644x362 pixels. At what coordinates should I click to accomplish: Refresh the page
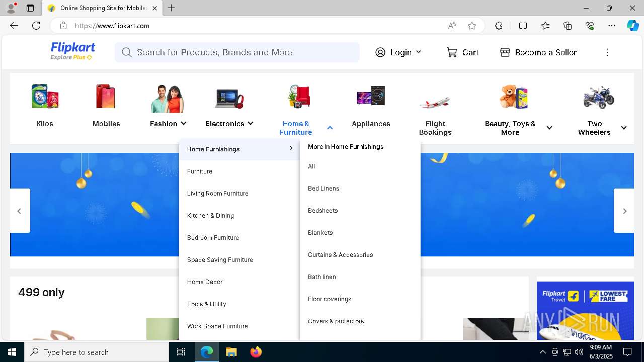36,26
